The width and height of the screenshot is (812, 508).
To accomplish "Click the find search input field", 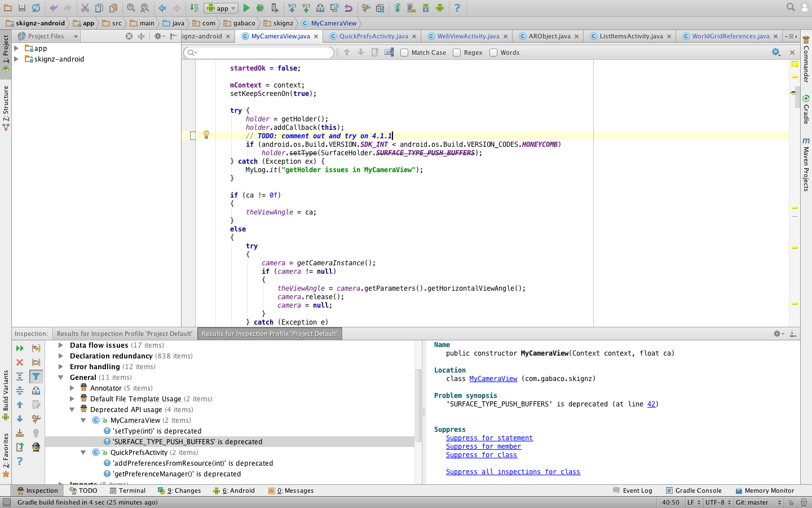I will point(259,52).
